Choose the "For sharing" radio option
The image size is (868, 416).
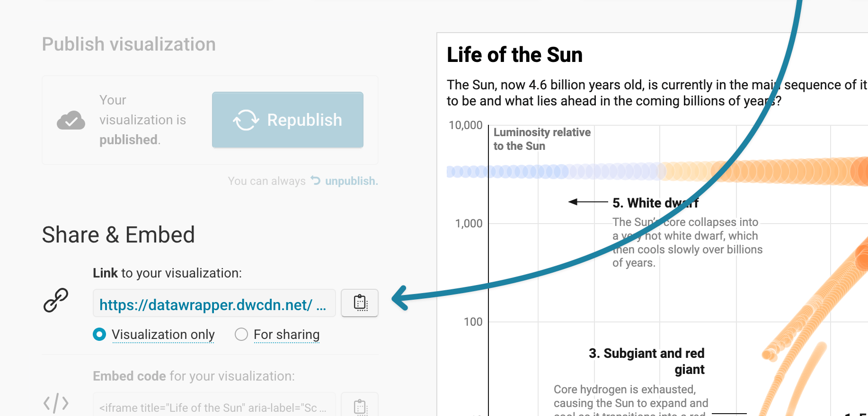[x=241, y=335]
